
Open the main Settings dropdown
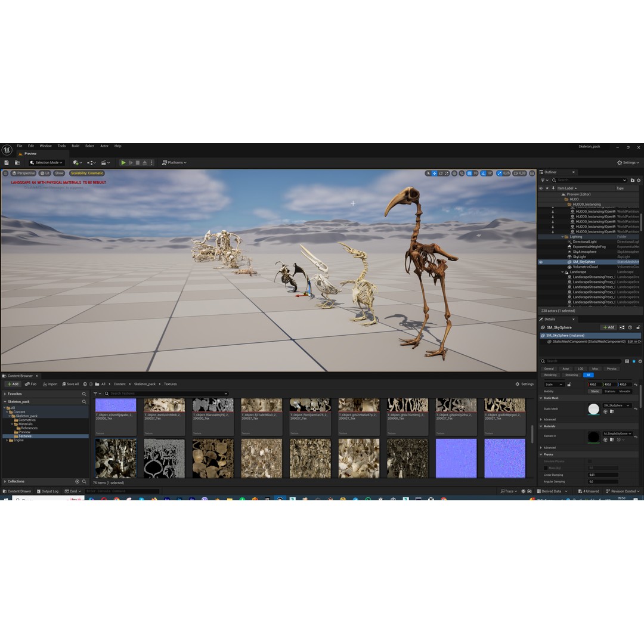[628, 163]
